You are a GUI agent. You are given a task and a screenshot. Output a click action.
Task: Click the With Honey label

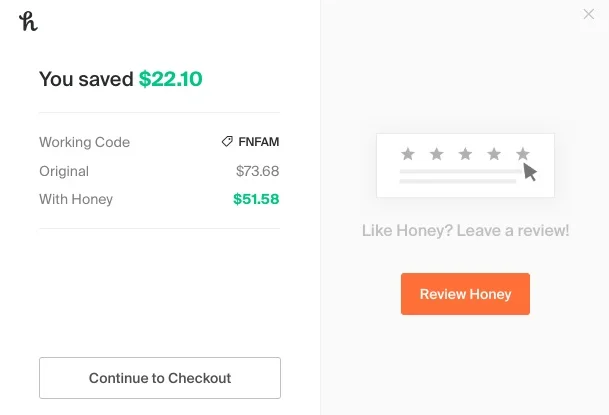pos(76,199)
